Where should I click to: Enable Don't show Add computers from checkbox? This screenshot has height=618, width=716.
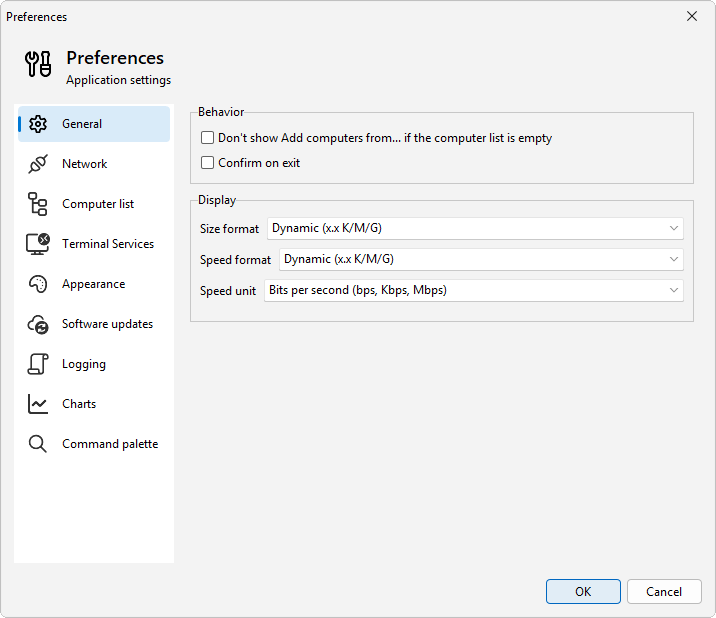click(x=207, y=137)
